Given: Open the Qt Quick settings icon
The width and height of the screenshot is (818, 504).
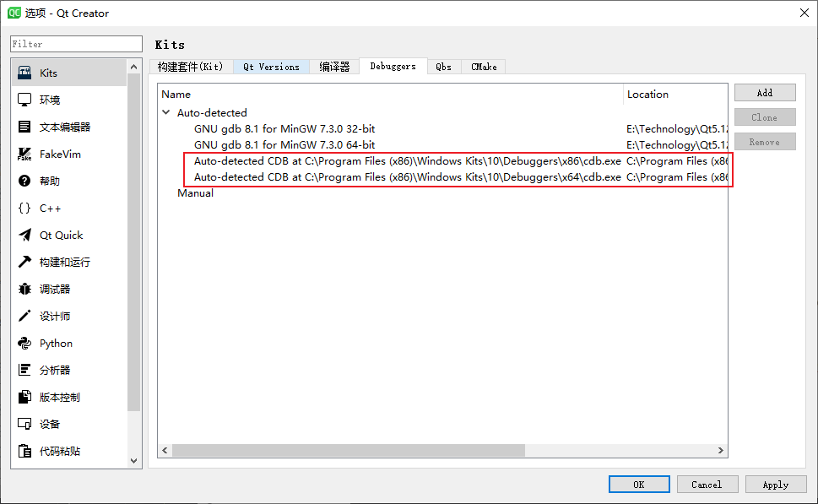Looking at the screenshot, I should point(24,236).
